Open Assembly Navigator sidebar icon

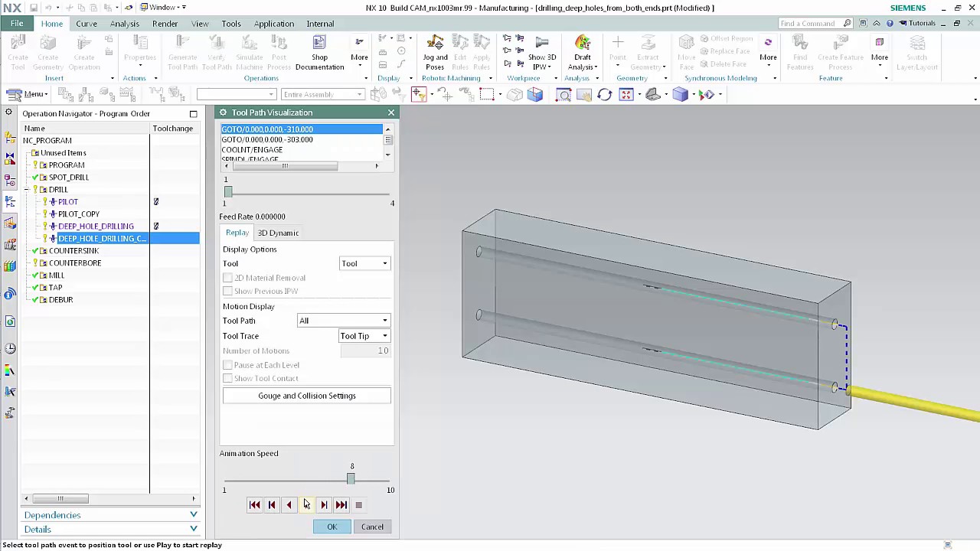(10, 138)
